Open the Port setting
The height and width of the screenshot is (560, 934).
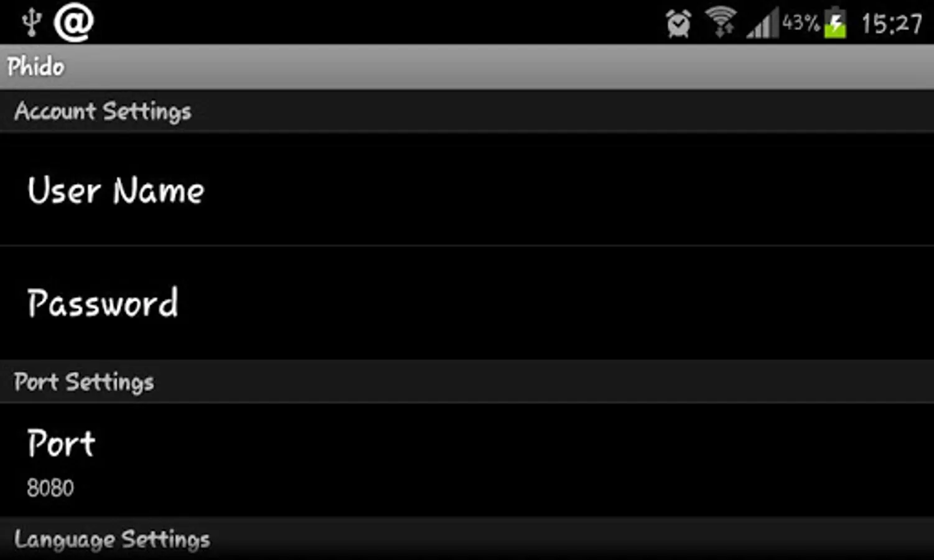click(x=467, y=460)
